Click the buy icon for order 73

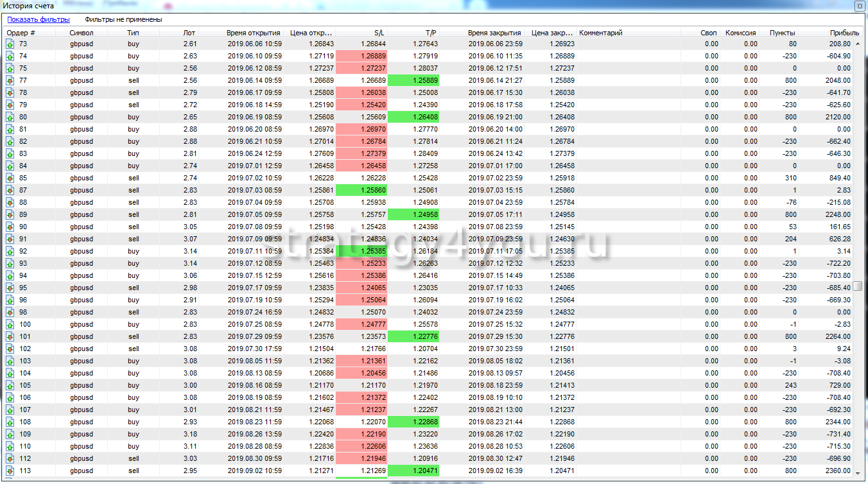click(10, 44)
